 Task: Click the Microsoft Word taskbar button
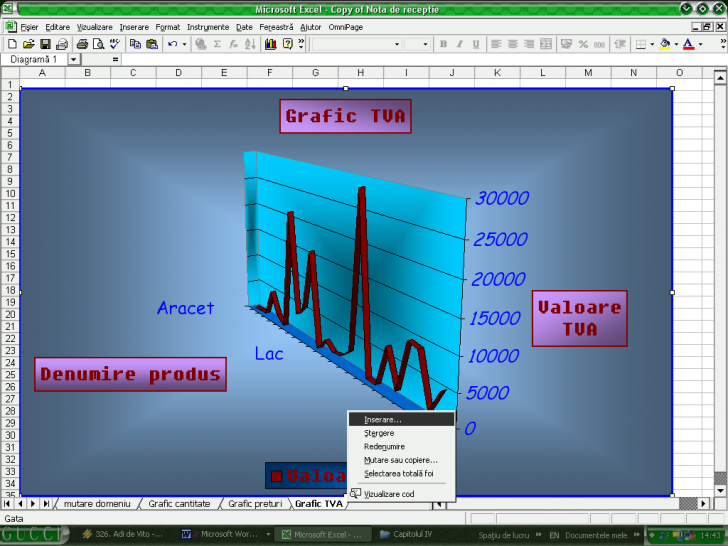[x=223, y=534]
